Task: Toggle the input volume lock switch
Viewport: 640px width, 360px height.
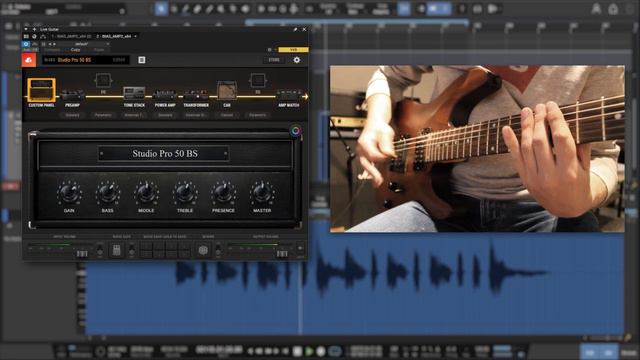Action: coord(100,250)
